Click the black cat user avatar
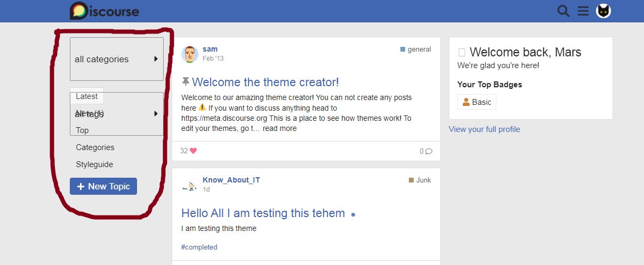 click(x=603, y=11)
